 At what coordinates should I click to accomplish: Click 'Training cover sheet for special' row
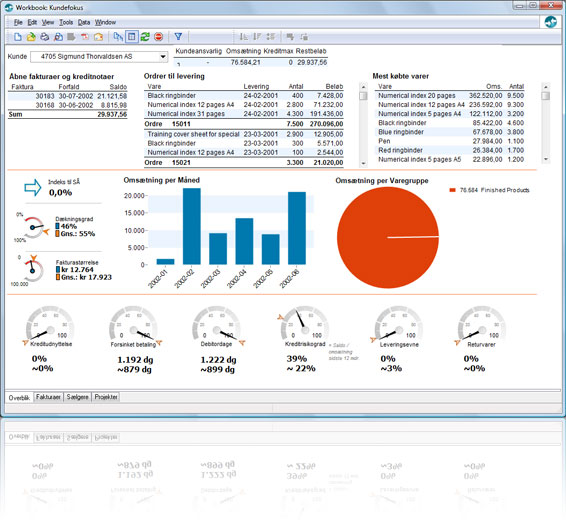point(244,134)
